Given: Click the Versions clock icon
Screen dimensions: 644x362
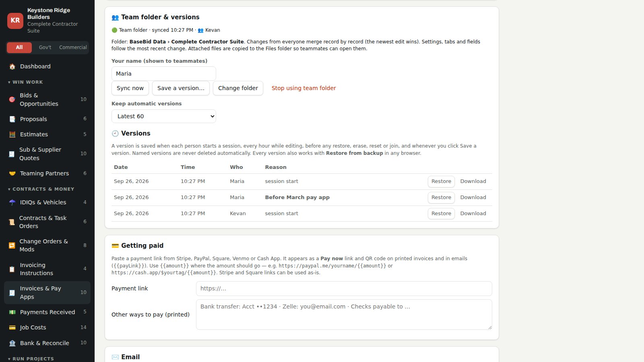Looking at the screenshot, I should [115, 134].
